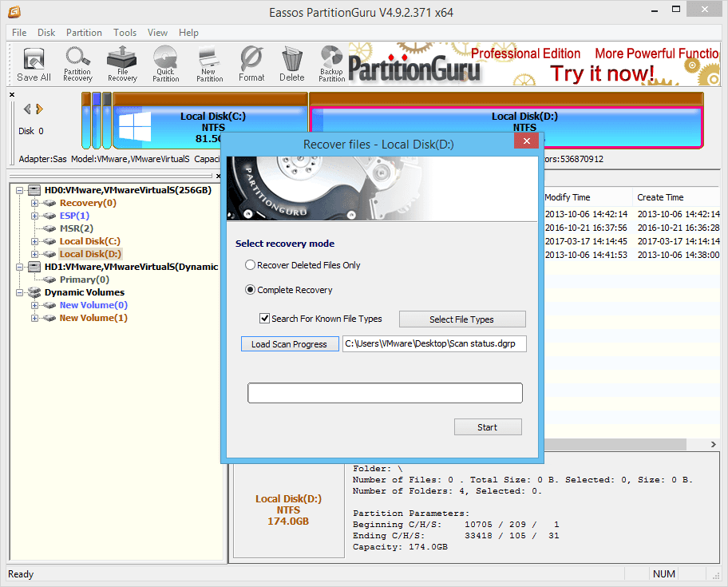Click the Modify Time column header
Image resolution: width=728 pixels, height=587 pixels.
588,197
